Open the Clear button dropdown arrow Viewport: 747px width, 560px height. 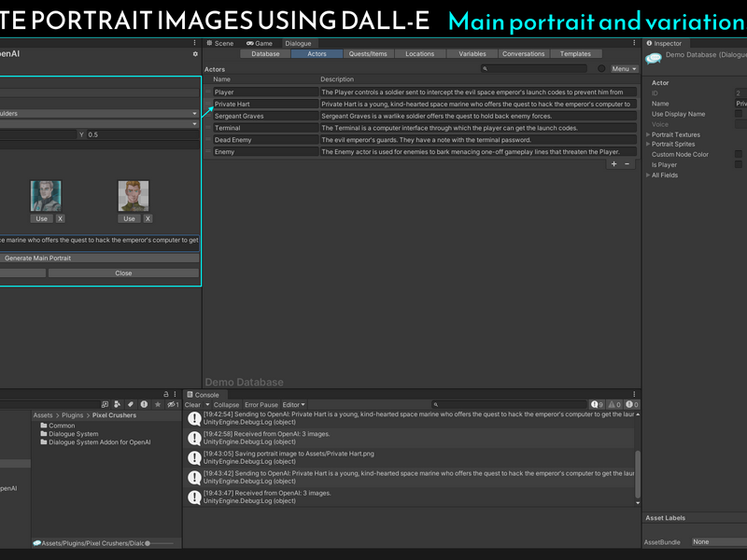pyautogui.click(x=207, y=405)
